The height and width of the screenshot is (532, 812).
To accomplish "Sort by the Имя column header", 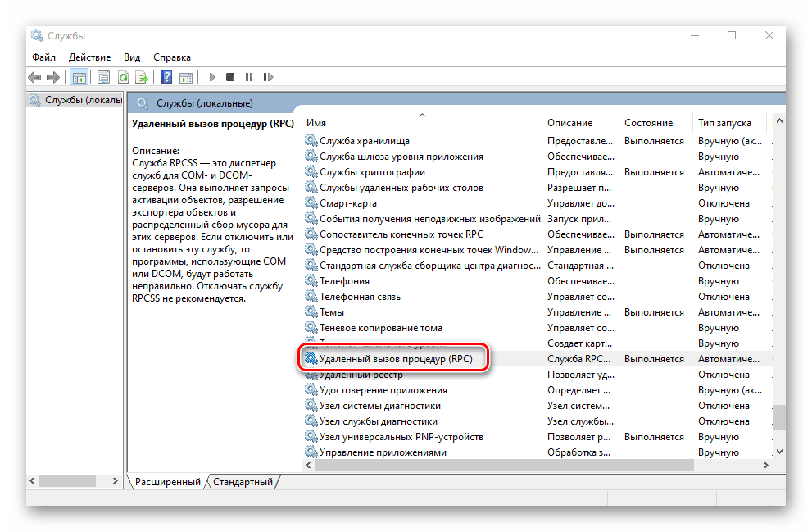I will pos(422,123).
